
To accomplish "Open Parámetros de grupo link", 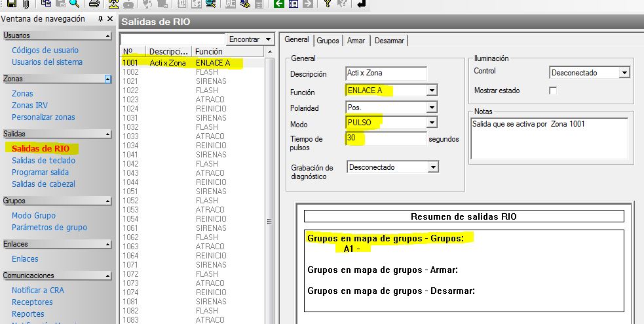I will pyautogui.click(x=49, y=228).
